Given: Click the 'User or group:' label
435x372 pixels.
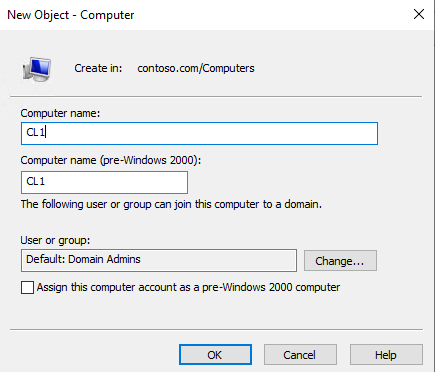Looking at the screenshot, I should coord(55,240).
